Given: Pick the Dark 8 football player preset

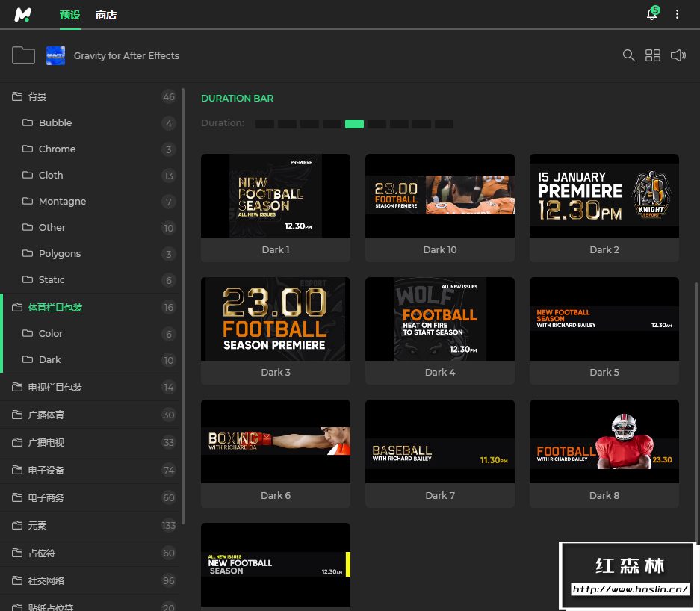Looking at the screenshot, I should 604,441.
